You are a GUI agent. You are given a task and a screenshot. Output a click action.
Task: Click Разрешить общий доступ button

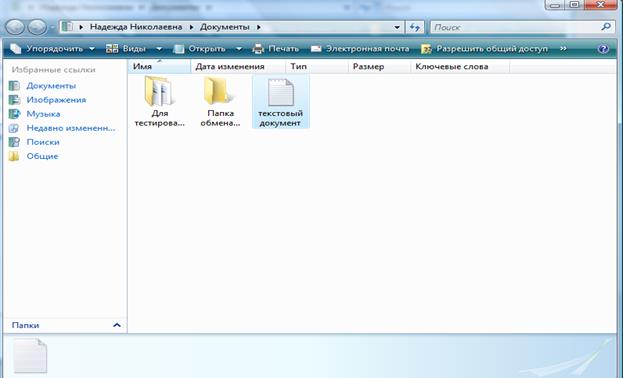coord(484,49)
